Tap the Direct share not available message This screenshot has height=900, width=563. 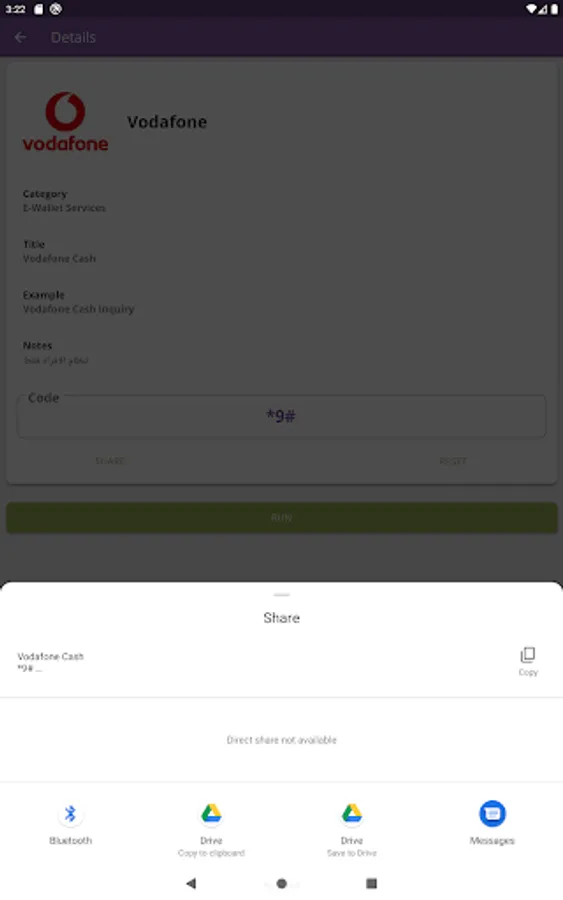pos(281,740)
